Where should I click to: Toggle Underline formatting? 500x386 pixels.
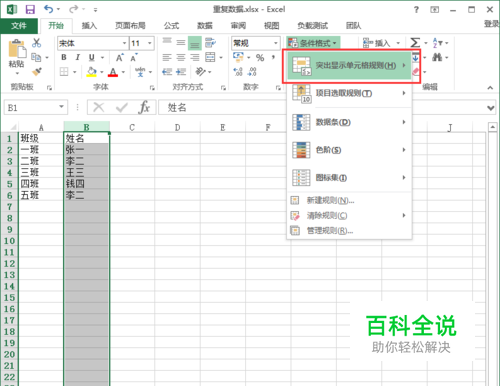click(x=92, y=57)
